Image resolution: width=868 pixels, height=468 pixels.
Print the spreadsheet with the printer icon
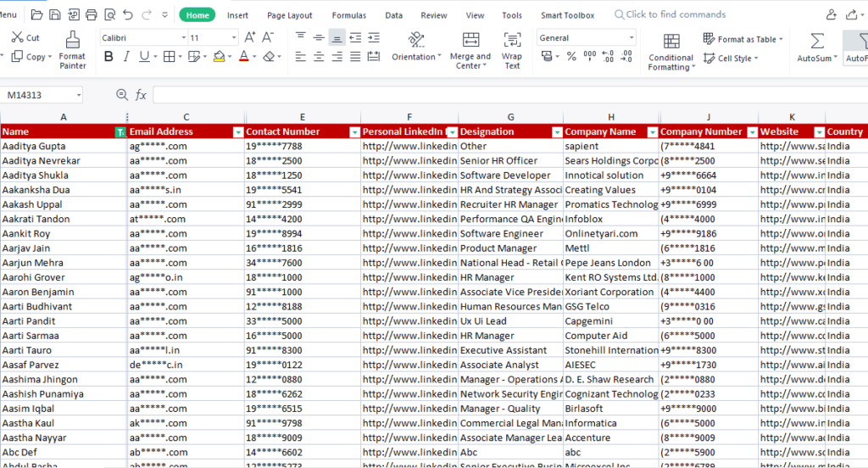pyautogui.click(x=92, y=15)
